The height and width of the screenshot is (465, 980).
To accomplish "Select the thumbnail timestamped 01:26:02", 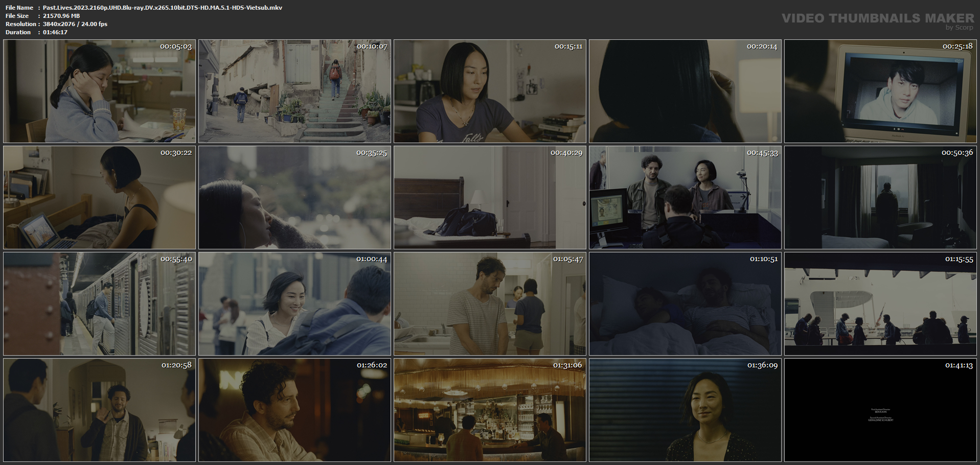I will click(295, 410).
